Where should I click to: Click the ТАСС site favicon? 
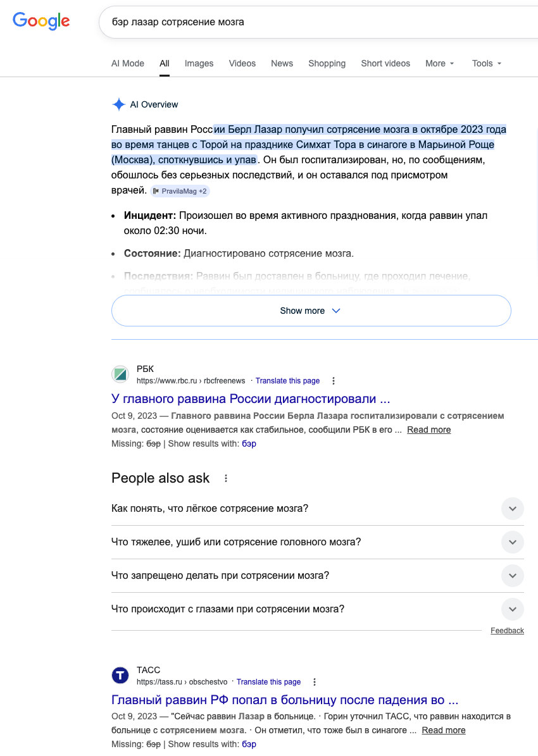120,675
